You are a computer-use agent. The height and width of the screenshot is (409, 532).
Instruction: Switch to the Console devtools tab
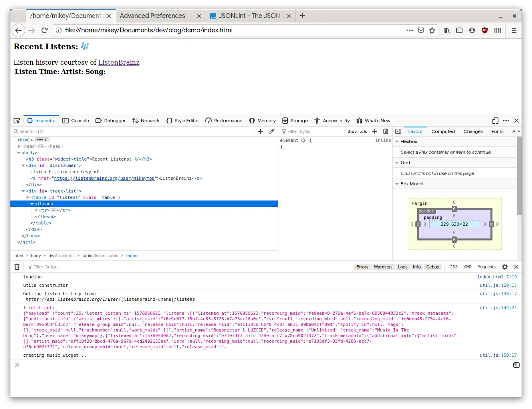(76, 121)
